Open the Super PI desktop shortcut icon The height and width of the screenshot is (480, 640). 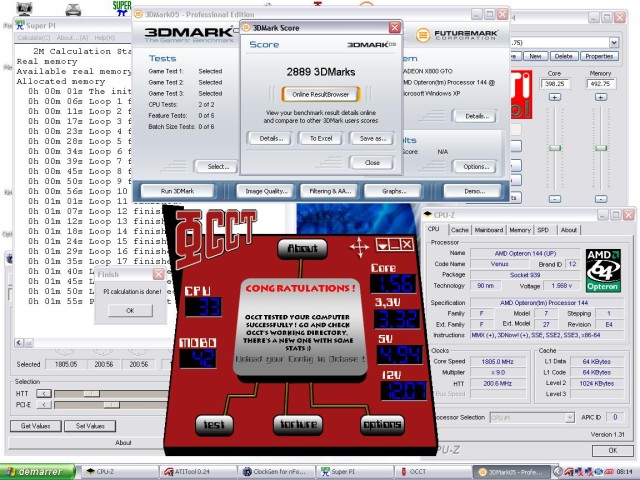click(121, 8)
